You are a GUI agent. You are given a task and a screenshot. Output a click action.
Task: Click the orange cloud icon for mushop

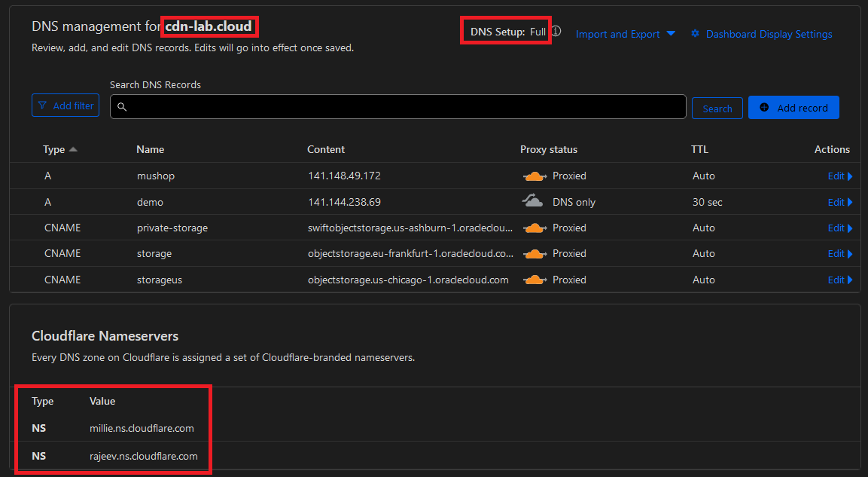pyautogui.click(x=535, y=176)
